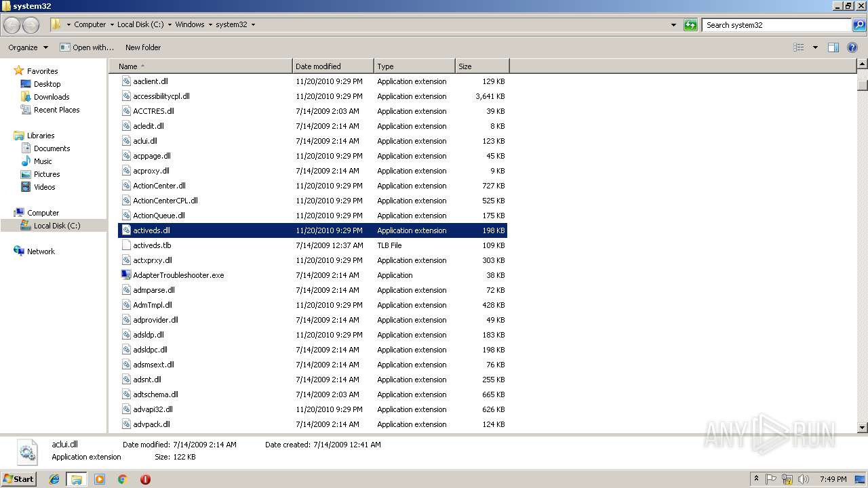Open the Help question mark icon
This screenshot has width=868, height=488.
pyautogui.click(x=852, y=47)
